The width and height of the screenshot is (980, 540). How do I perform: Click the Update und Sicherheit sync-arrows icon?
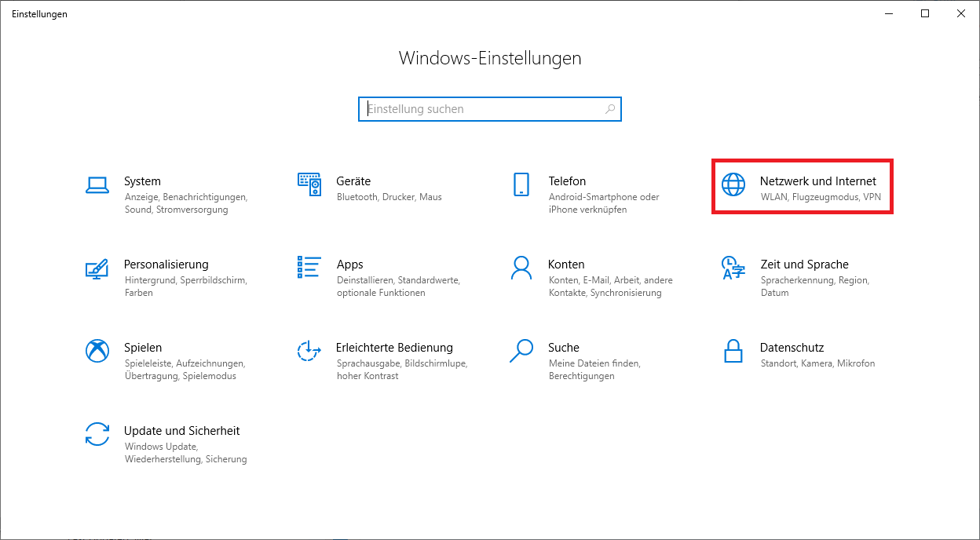[97, 434]
